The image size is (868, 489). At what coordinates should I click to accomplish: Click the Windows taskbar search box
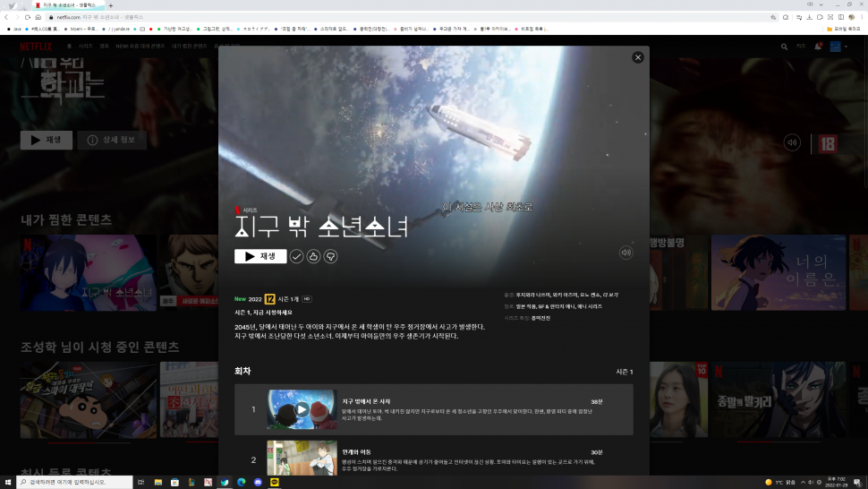click(x=75, y=483)
